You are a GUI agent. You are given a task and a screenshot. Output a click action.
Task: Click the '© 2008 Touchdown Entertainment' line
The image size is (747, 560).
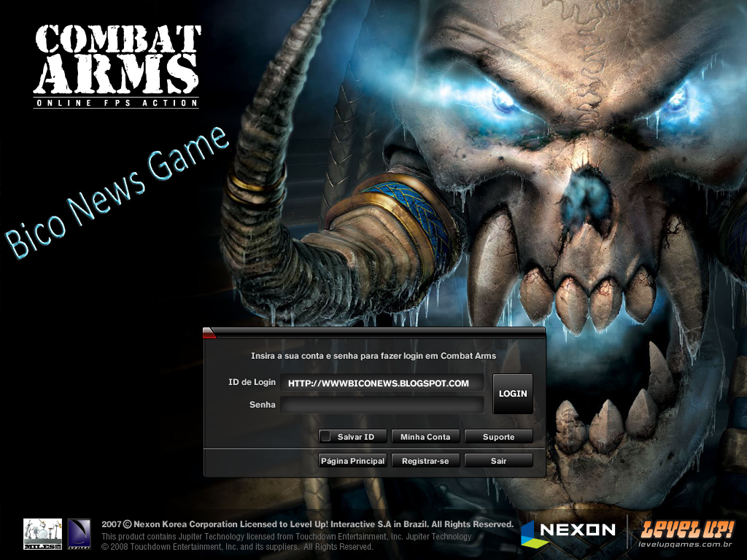click(237, 547)
